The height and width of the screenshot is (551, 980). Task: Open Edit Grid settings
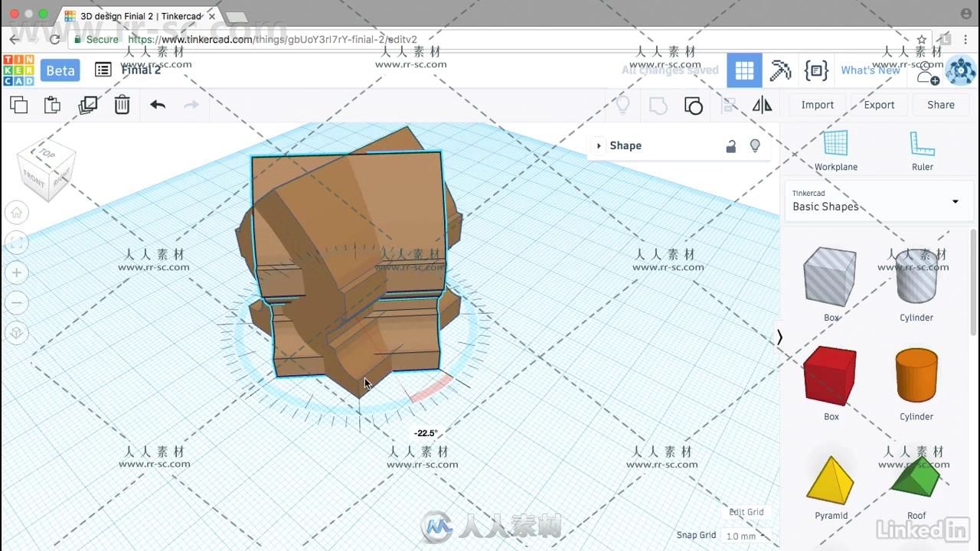(746, 512)
